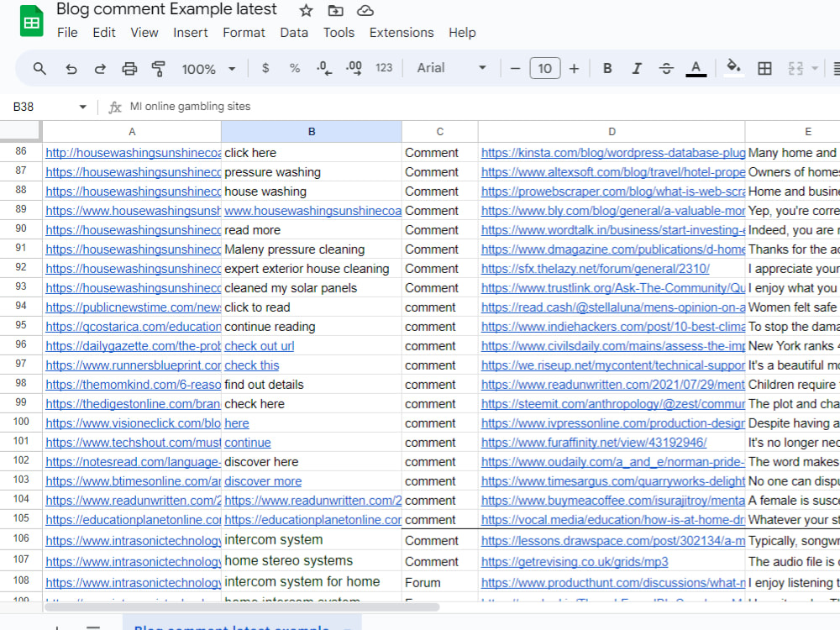Select cell 'expert exterior house cleaning'
840x630 pixels.
point(312,269)
